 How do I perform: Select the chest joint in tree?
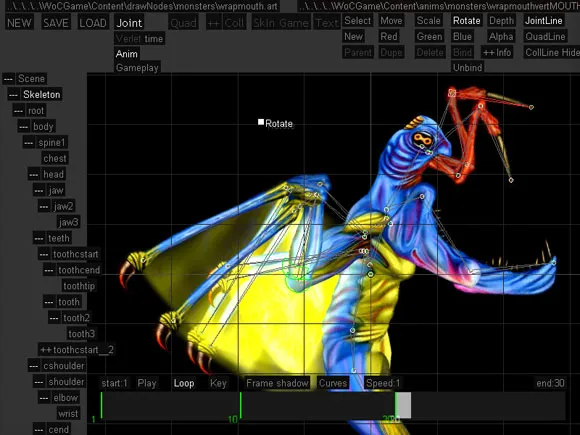click(x=55, y=159)
